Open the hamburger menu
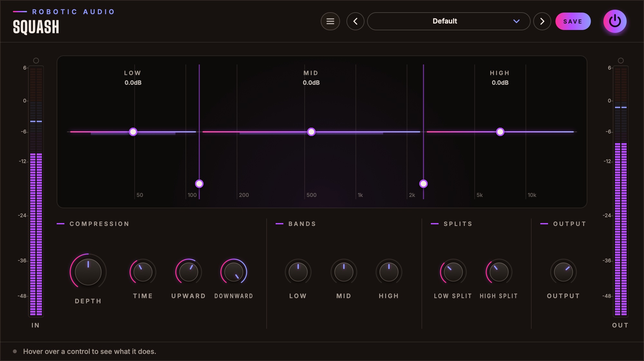 point(330,21)
